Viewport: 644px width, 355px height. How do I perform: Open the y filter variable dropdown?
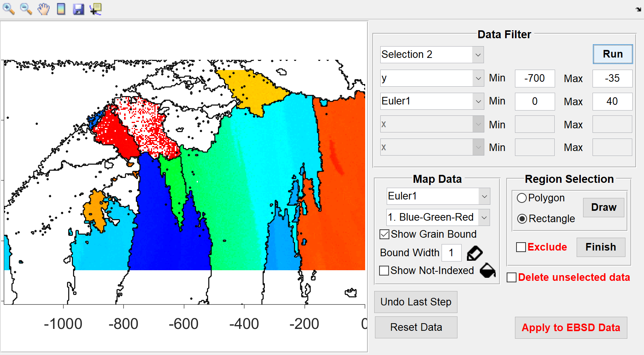coord(432,78)
